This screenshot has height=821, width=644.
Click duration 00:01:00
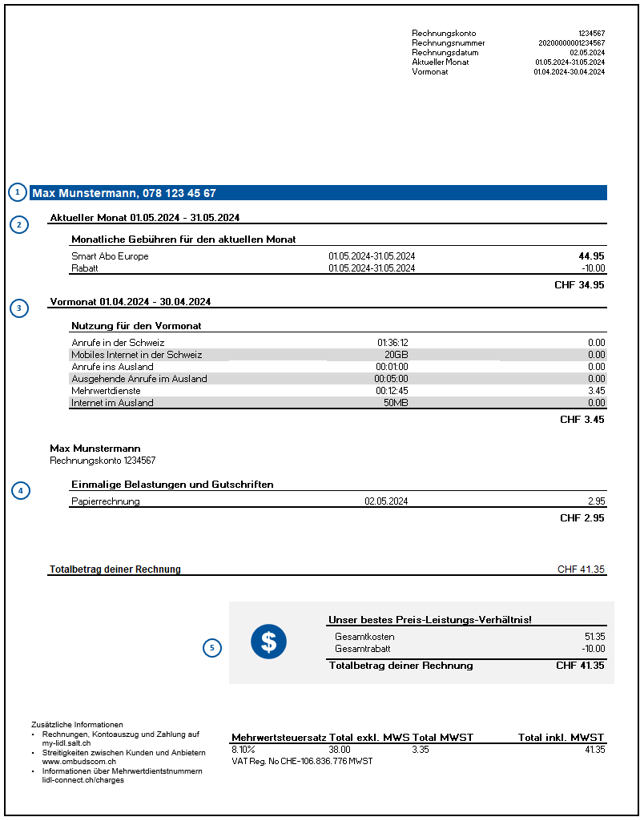point(392,367)
